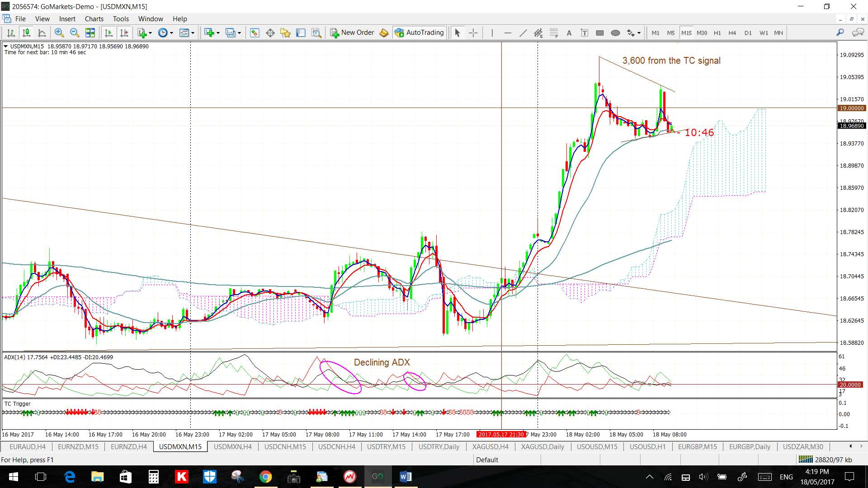Tile chart windows icon
The width and height of the screenshot is (868, 488).
point(90,33)
